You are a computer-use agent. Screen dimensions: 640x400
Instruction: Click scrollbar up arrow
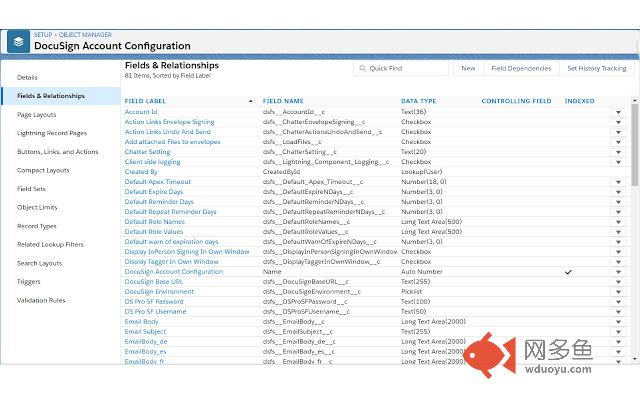[x=635, y=100]
